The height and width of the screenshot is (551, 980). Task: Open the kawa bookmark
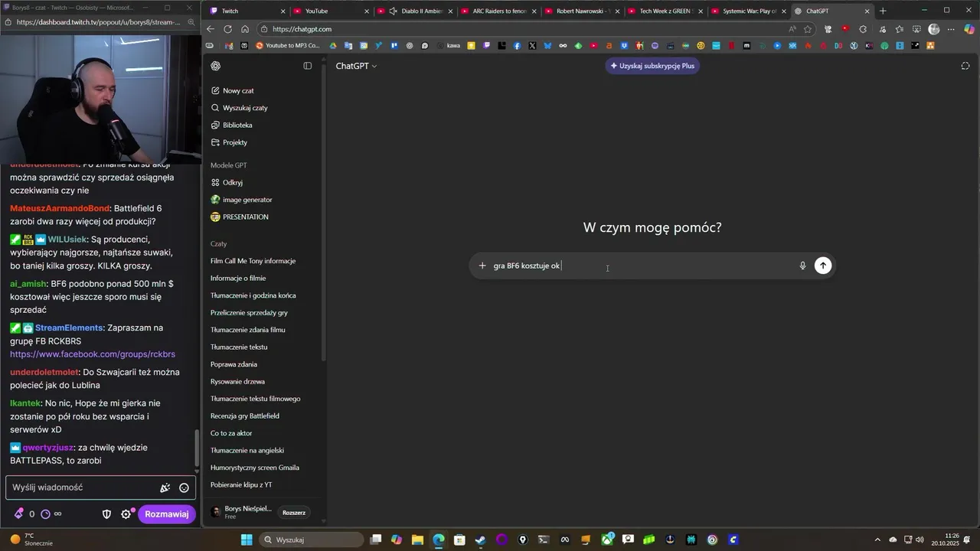tap(449, 46)
